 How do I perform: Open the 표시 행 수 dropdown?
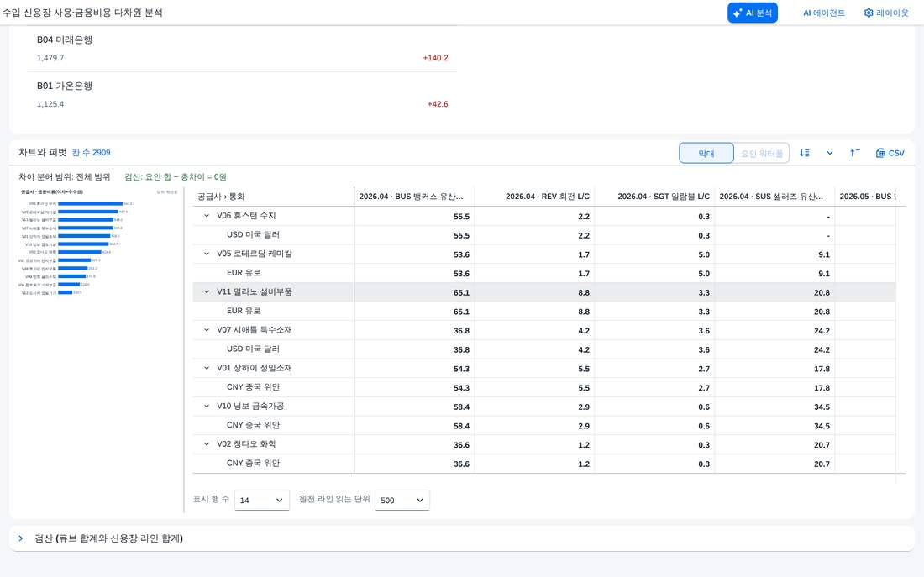coord(261,500)
